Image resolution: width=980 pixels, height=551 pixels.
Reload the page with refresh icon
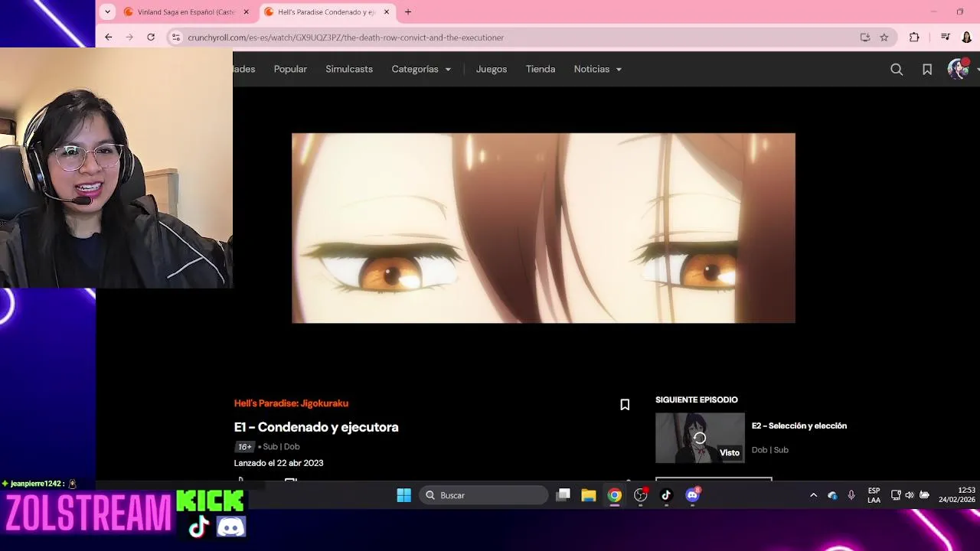click(x=151, y=37)
